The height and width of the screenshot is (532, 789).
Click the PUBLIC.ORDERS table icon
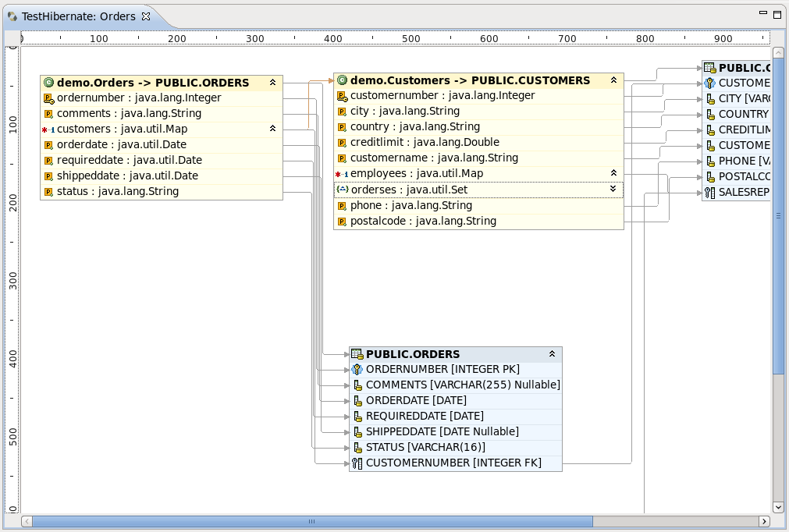(x=357, y=354)
